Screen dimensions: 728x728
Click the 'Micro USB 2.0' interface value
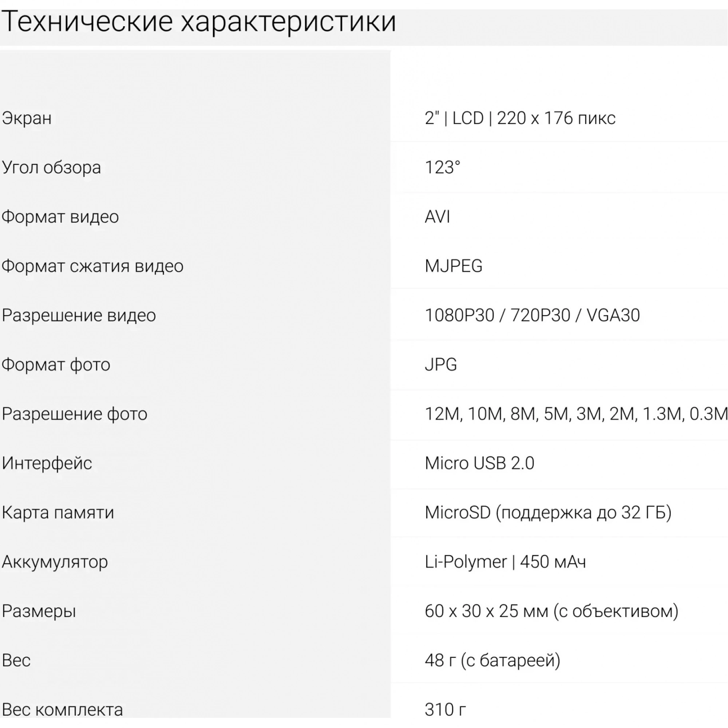[x=479, y=463]
